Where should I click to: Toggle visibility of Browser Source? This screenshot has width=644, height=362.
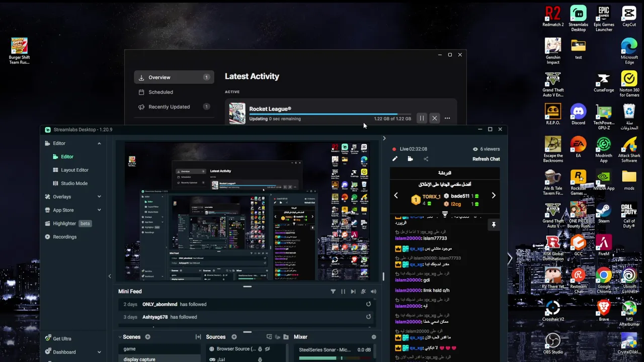coord(268,349)
